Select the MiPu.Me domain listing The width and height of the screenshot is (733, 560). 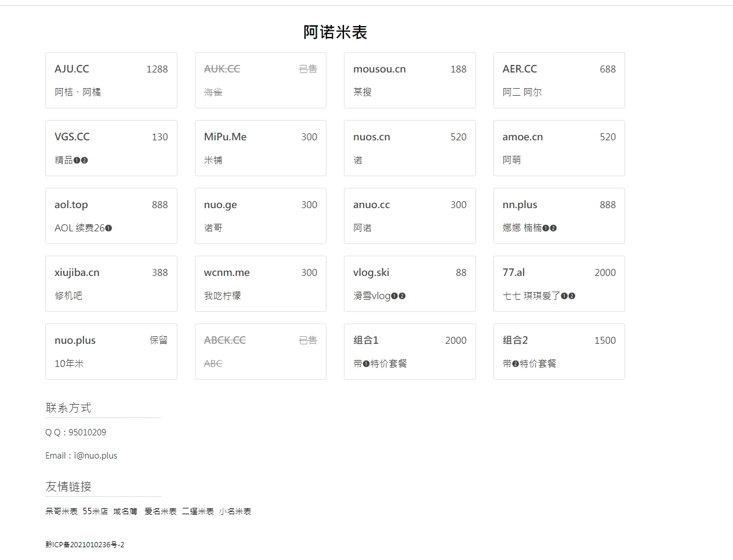coord(260,148)
